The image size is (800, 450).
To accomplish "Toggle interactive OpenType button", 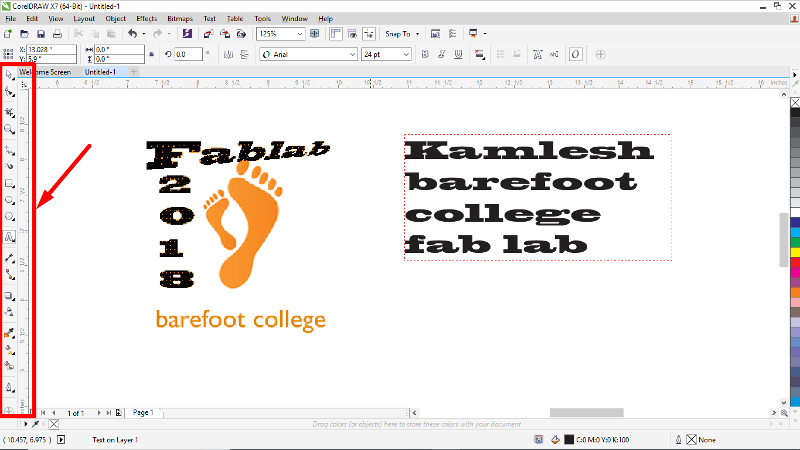I will [x=576, y=54].
